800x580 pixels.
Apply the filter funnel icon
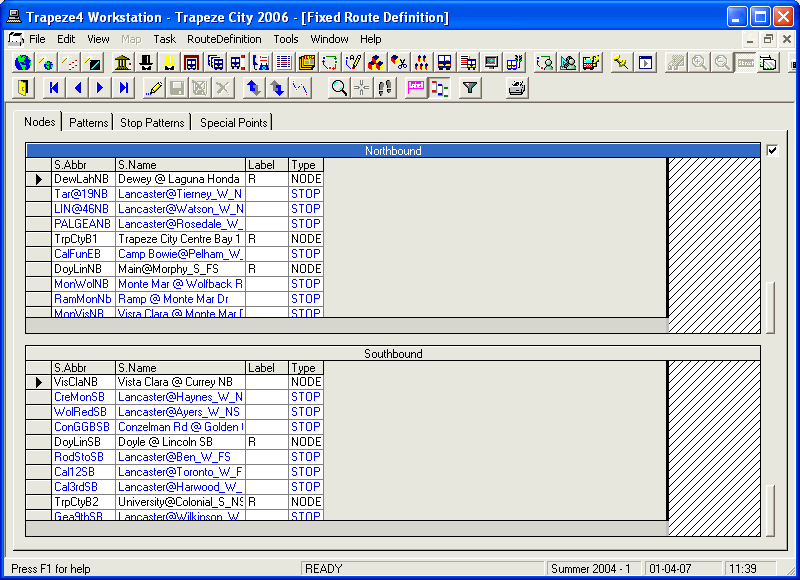tap(470, 88)
